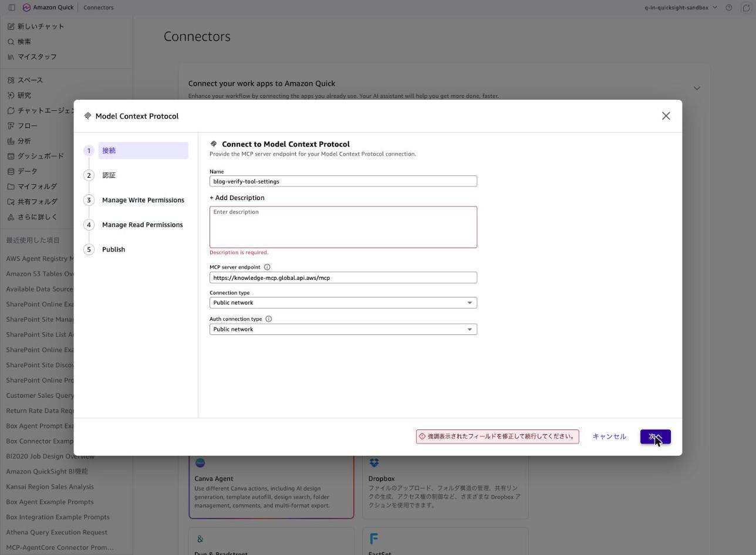Open recent item Box Agent Example Prompts
Image resolution: width=756 pixels, height=555 pixels.
[50, 502]
